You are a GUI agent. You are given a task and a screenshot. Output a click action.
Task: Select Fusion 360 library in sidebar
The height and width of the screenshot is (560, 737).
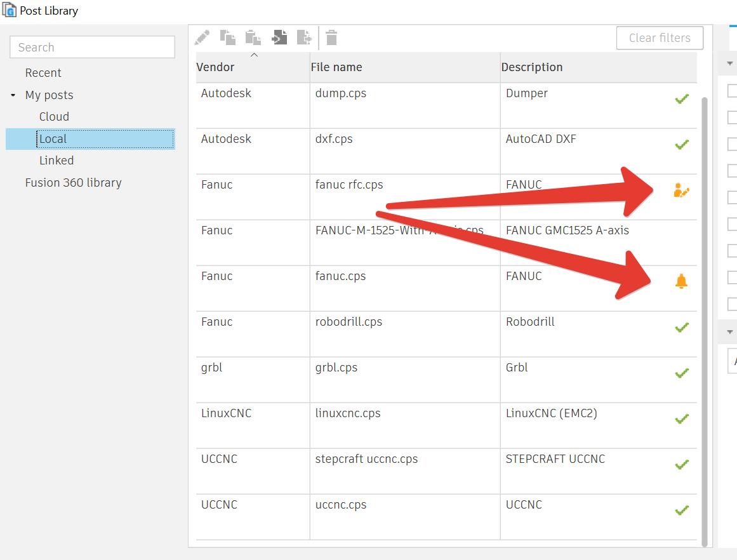tap(73, 183)
